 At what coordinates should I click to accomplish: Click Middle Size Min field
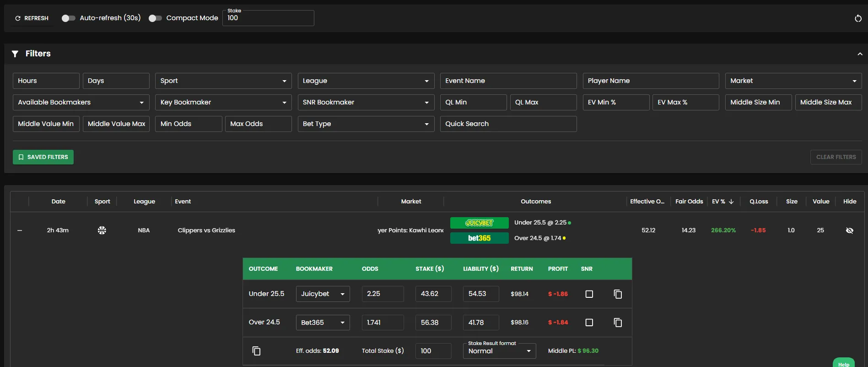[x=759, y=102]
